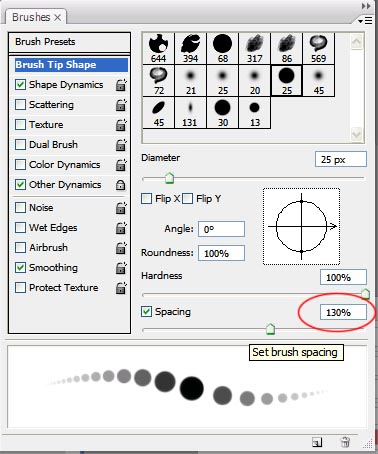378x454 pixels.
Task: Click the Spacing slider handle
Action: pos(270,329)
